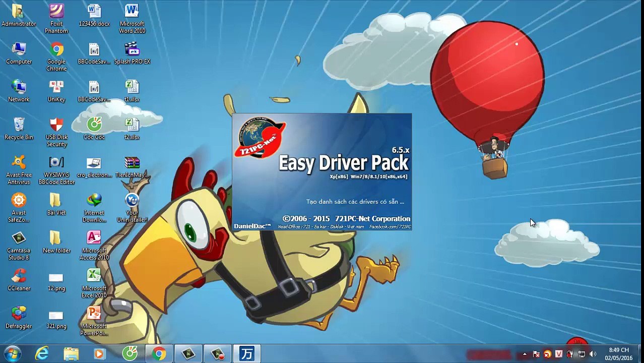Open the network tray icon
This screenshot has width=644, height=363.
pyautogui.click(x=582, y=354)
